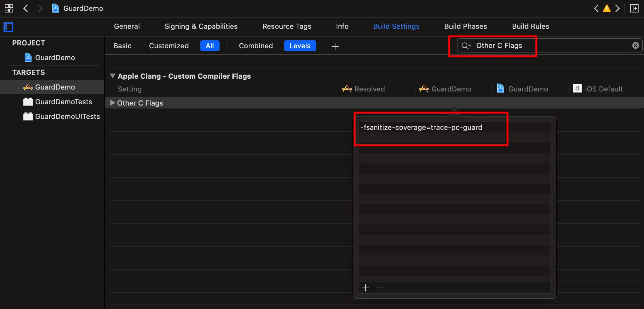The width and height of the screenshot is (644, 309).
Task: Select the GuardDemoUITests target
Action: point(67,116)
